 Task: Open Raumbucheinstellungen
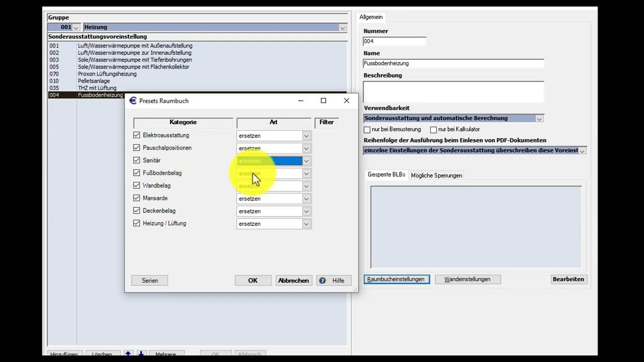click(396, 279)
